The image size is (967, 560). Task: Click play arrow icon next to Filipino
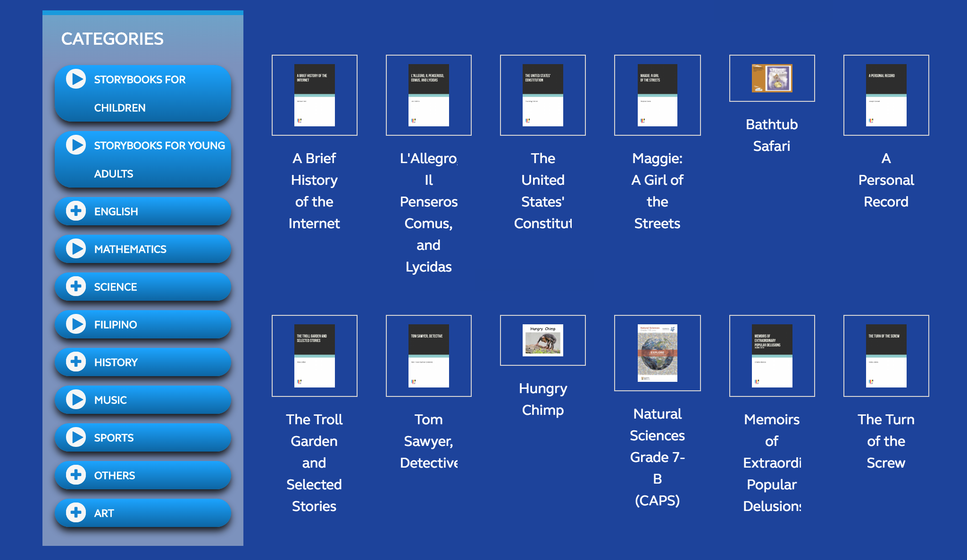[76, 324]
